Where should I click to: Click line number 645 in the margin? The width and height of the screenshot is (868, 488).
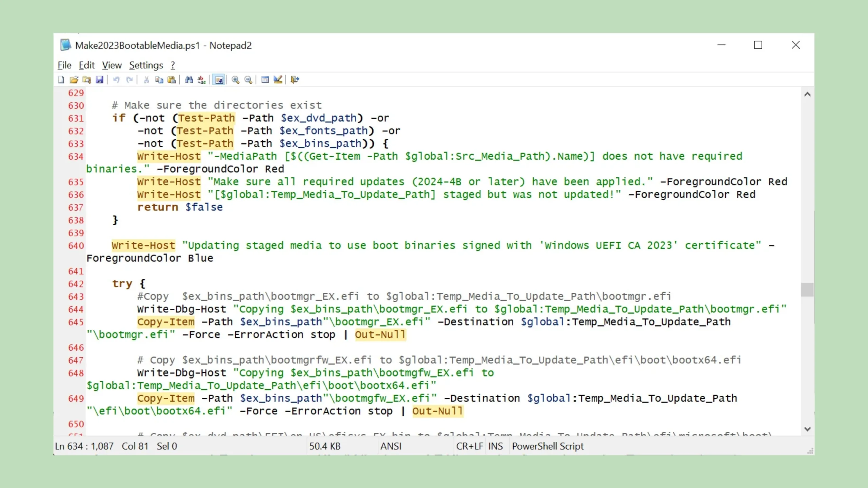coord(76,322)
